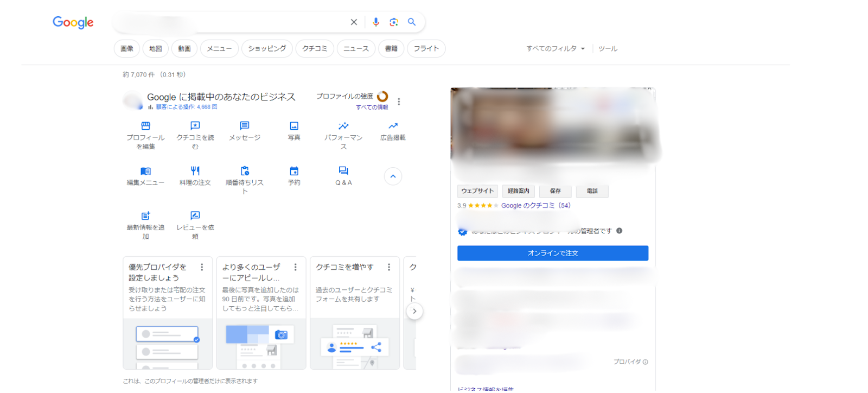Click the magnifying glass search icon
The height and width of the screenshot is (393, 868).
coord(412,22)
